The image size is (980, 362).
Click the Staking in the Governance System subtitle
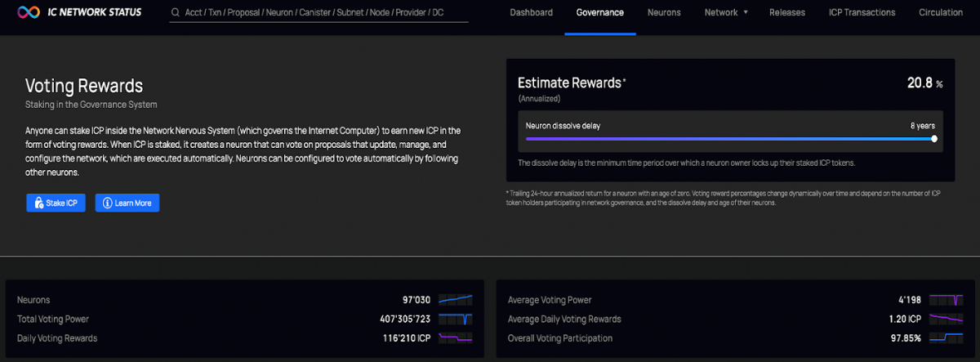[91, 105]
